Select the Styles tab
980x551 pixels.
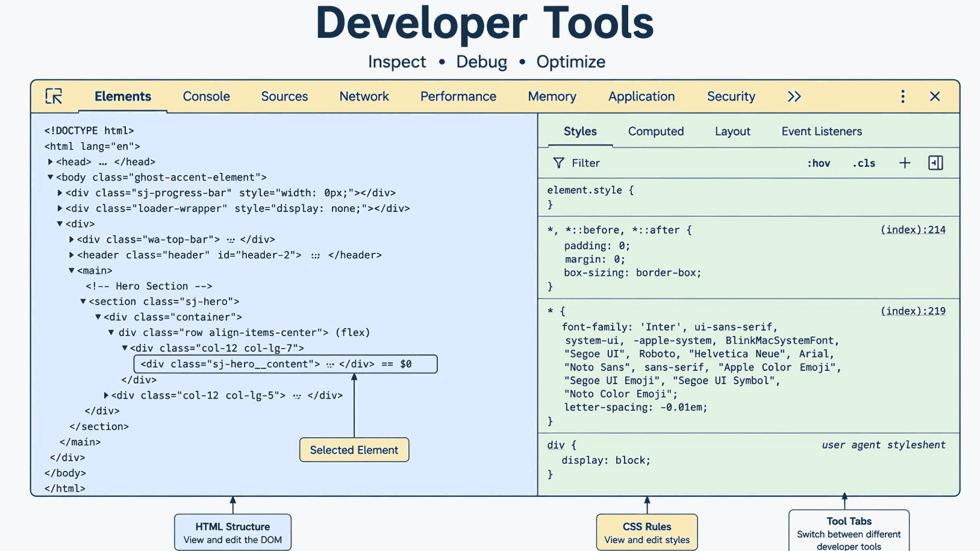[580, 131]
